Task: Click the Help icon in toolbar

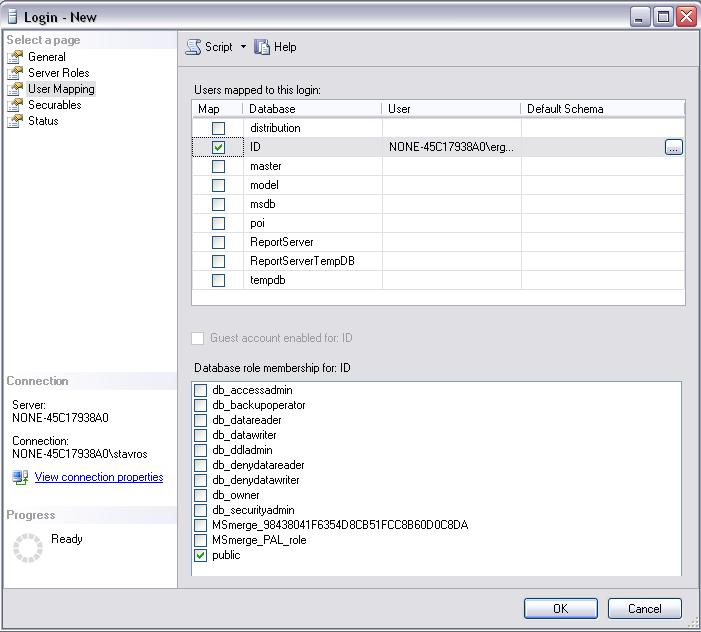Action: [262, 47]
